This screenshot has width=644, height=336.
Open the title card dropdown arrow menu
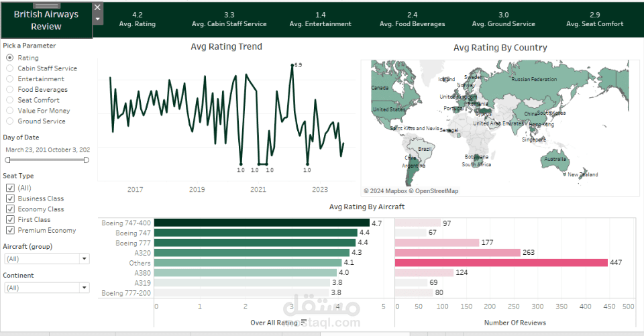(x=97, y=19)
